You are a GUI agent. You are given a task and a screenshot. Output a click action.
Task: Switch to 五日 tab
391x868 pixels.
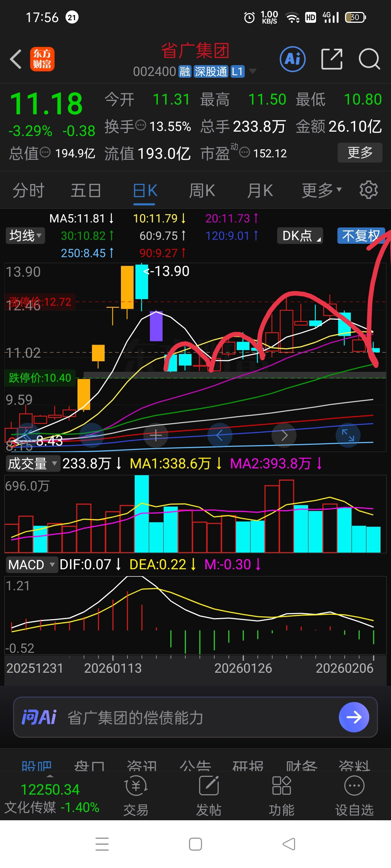point(86,191)
